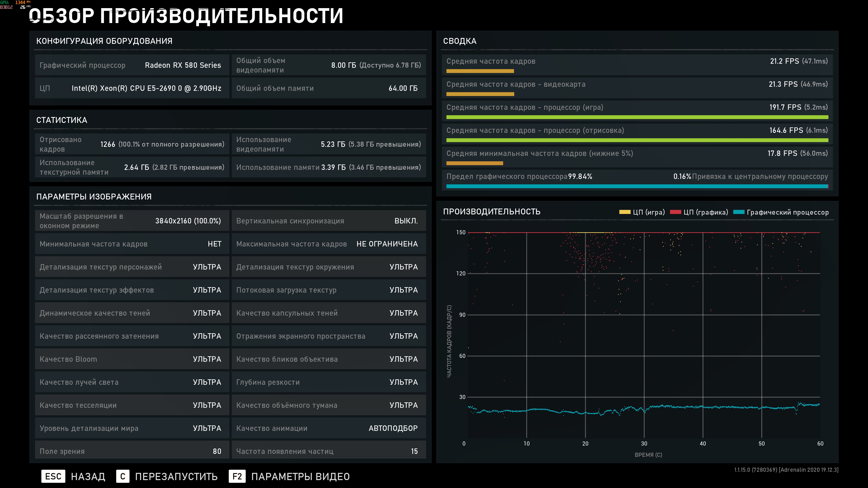Click the ПАРАМЕТРЫ ИЗОБРАЖЕНИЯ section header
This screenshot has height=488, width=868.
[x=94, y=197]
